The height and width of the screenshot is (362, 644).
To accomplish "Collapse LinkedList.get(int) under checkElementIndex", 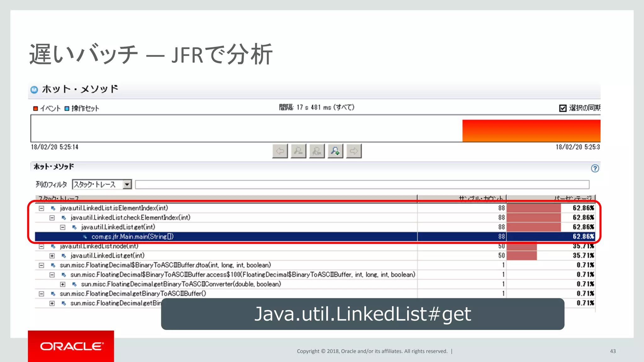I will point(63,227).
